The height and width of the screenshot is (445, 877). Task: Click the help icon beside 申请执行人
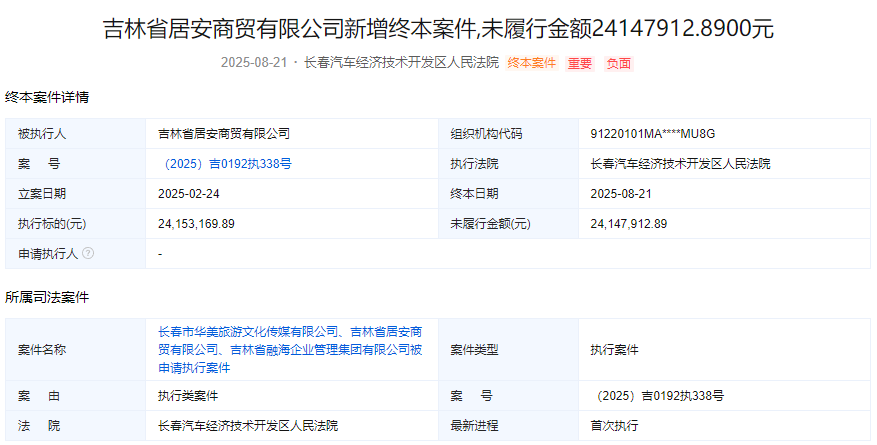88,253
